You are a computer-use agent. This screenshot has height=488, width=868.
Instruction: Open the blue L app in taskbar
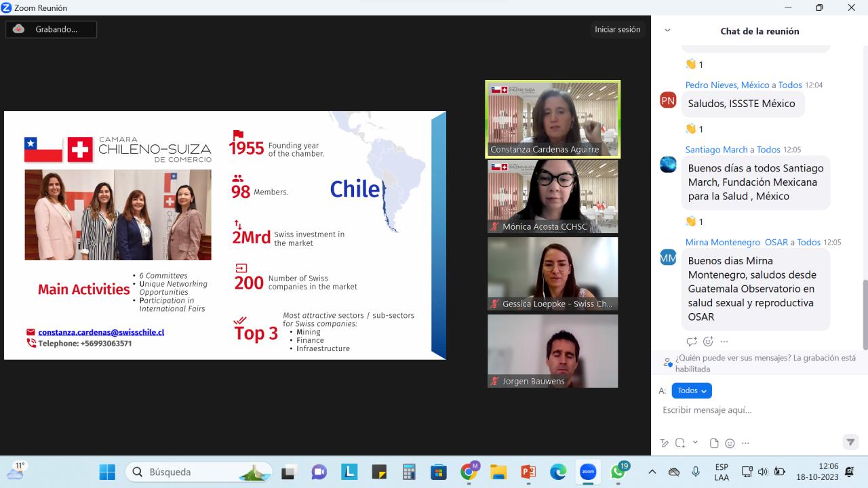coord(349,472)
